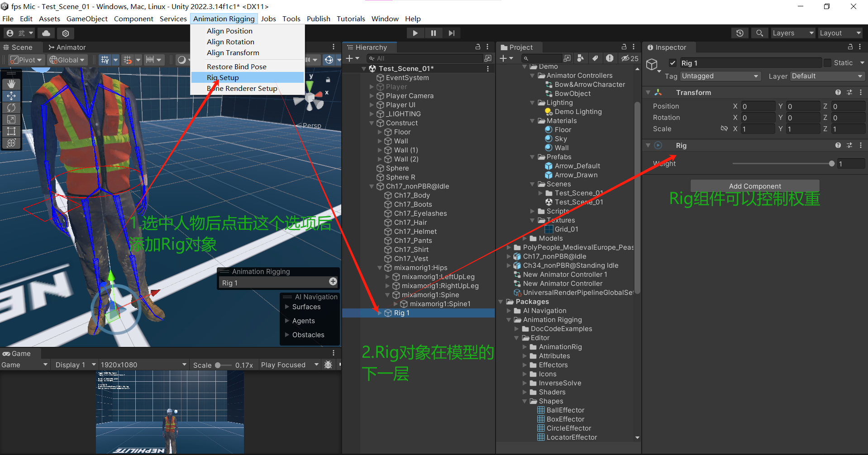The height and width of the screenshot is (455, 868).
Task: Toggle Inspector panel lock
Action: (x=850, y=47)
